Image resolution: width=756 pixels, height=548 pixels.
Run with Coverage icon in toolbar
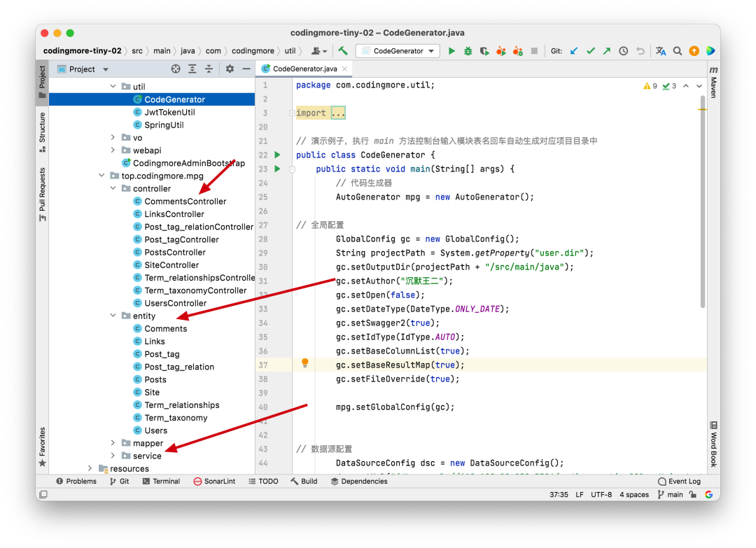click(484, 51)
